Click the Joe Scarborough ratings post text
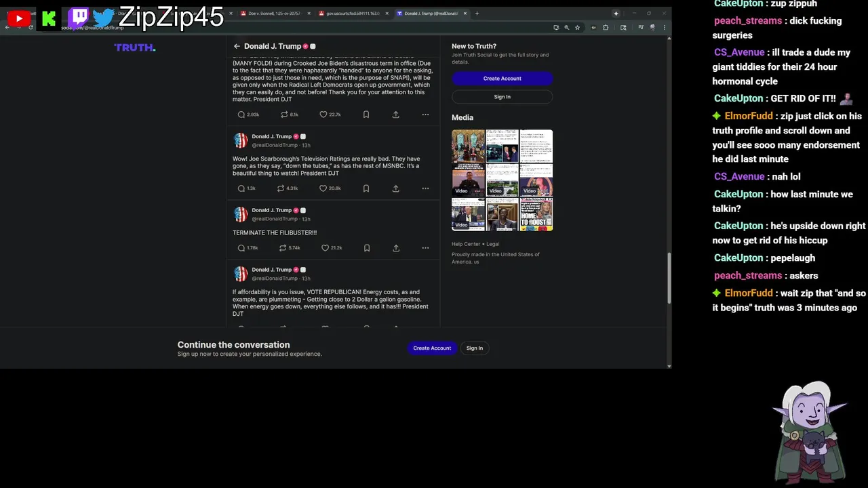Viewport: 868px width, 488px height. pyautogui.click(x=326, y=166)
